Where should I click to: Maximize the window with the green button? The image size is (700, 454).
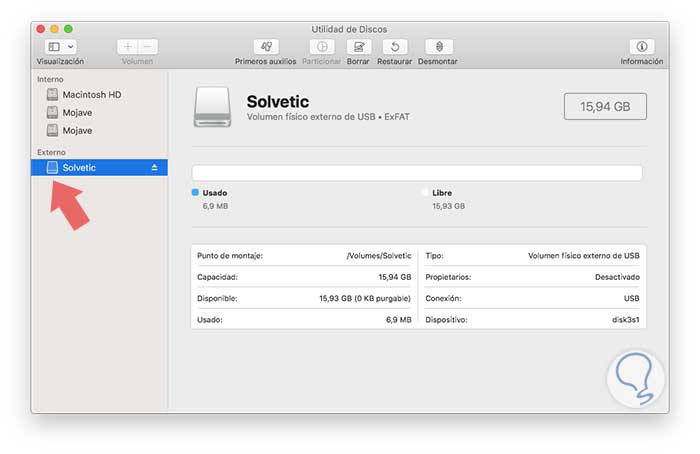click(x=68, y=29)
